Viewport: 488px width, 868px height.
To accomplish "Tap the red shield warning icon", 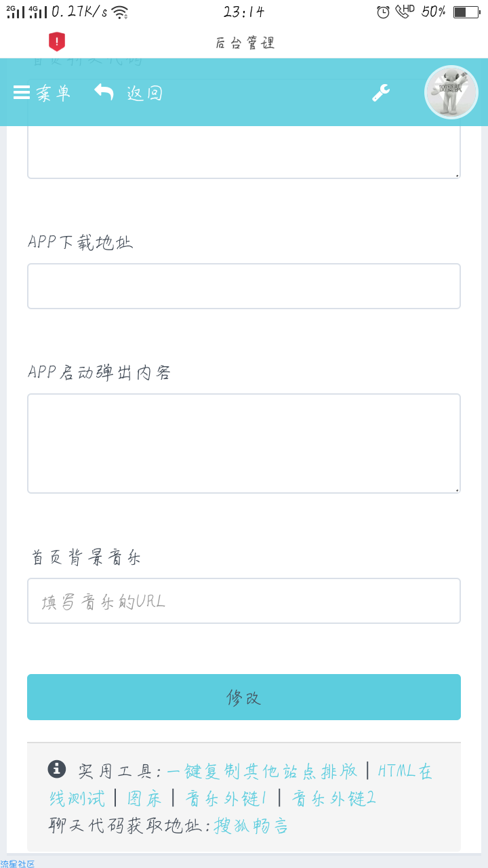I will click(x=57, y=42).
